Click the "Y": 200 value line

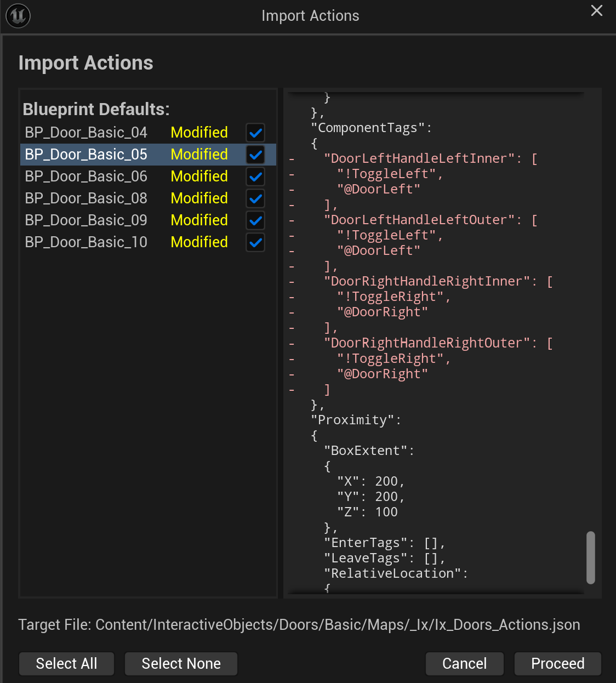pos(371,497)
